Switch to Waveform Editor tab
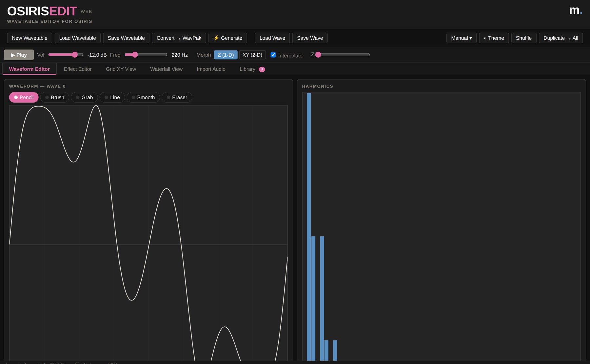 (x=29, y=69)
